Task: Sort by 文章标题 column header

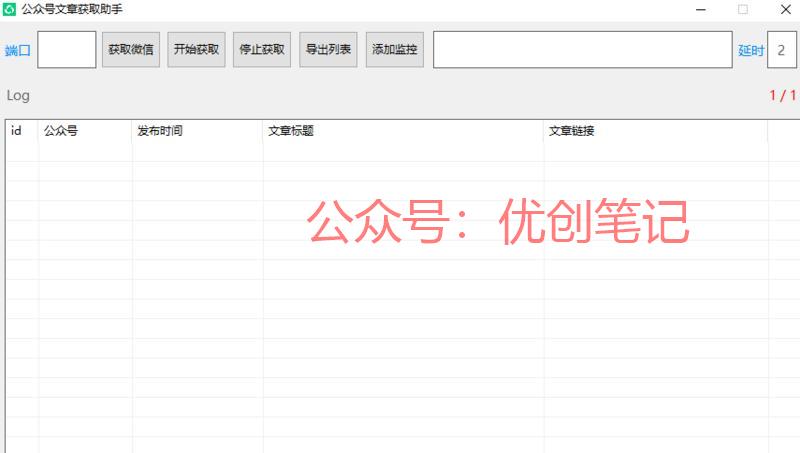Action: coord(403,131)
